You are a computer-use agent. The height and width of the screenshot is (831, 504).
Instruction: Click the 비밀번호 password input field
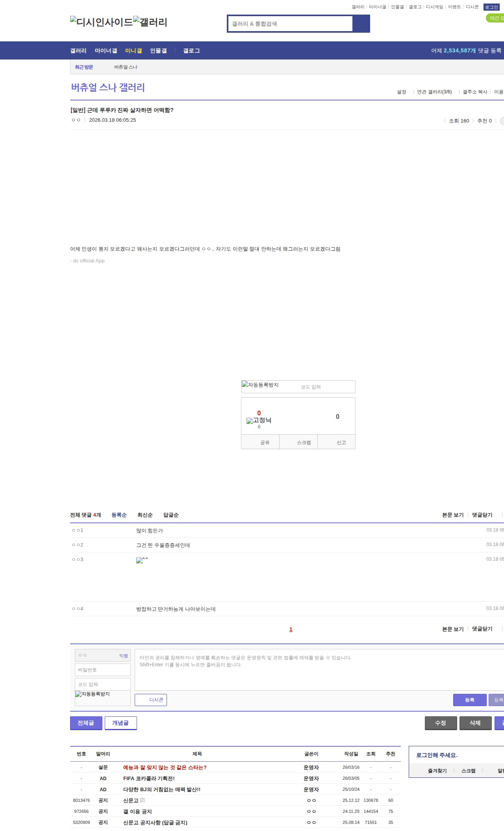103,670
